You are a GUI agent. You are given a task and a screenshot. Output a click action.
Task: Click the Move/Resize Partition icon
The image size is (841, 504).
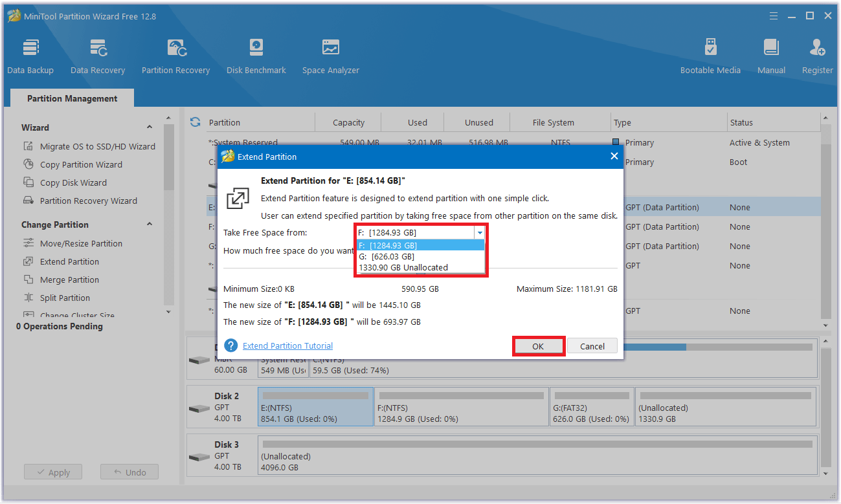[28, 243]
